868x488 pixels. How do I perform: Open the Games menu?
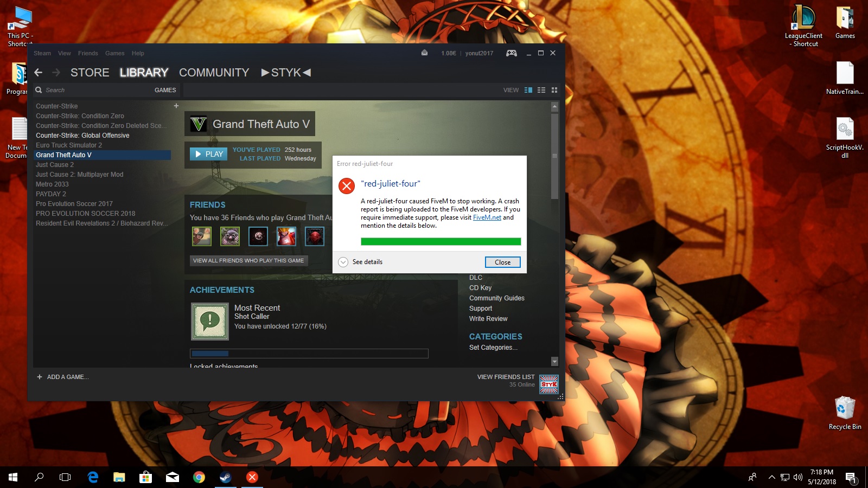point(114,53)
